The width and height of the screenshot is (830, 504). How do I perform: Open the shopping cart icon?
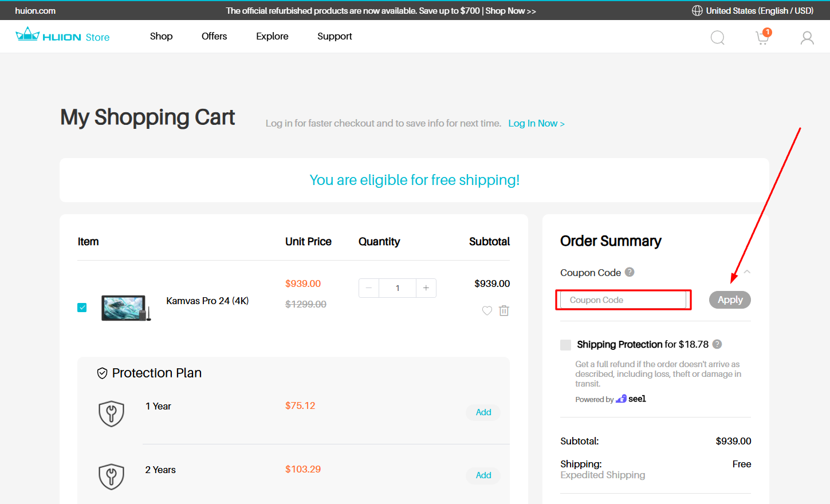pyautogui.click(x=762, y=37)
